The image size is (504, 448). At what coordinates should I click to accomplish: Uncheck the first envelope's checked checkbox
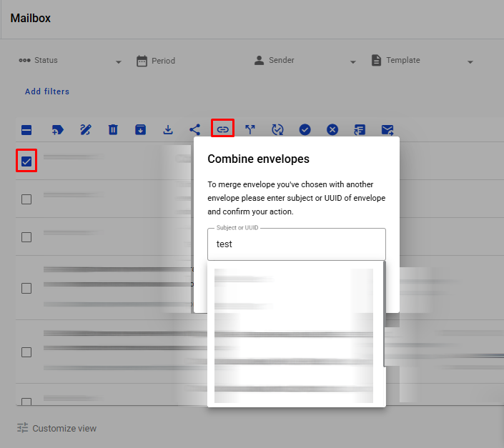click(x=26, y=161)
